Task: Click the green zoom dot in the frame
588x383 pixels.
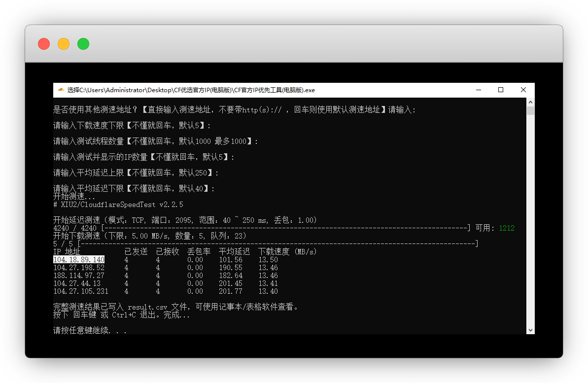Action: (x=83, y=44)
